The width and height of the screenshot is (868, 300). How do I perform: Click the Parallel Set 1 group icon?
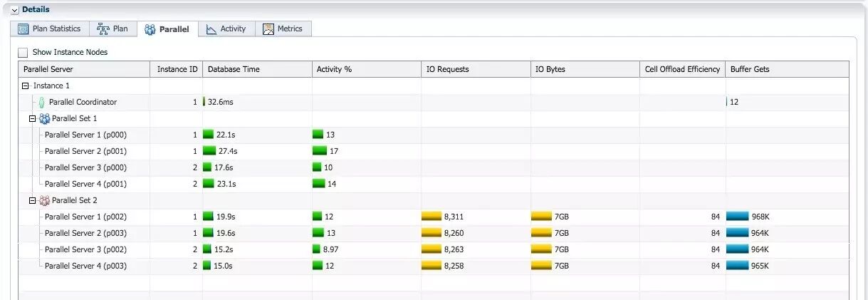point(44,118)
